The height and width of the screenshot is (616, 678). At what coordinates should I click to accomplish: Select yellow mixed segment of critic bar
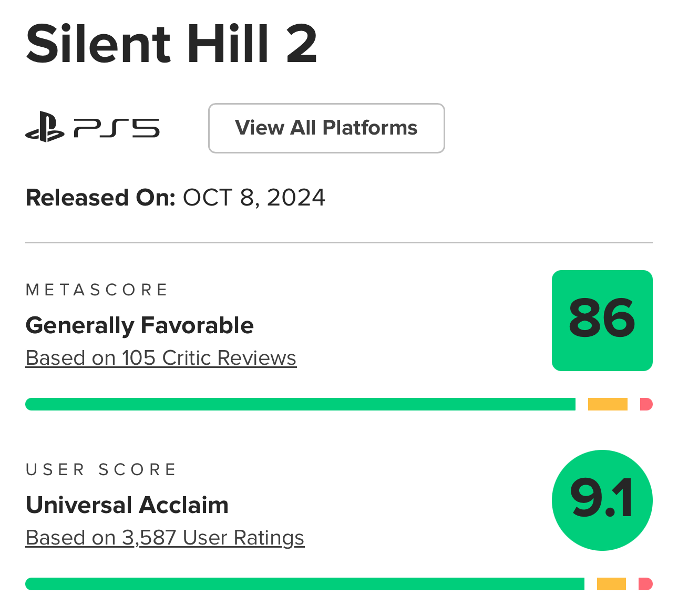click(x=608, y=404)
